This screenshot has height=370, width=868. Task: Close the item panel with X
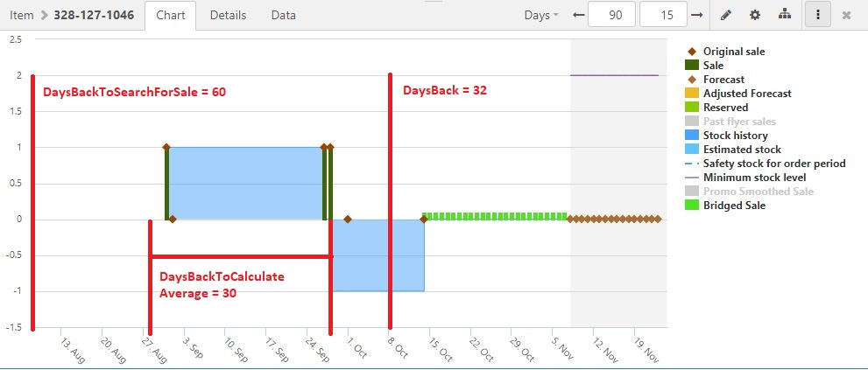click(846, 15)
